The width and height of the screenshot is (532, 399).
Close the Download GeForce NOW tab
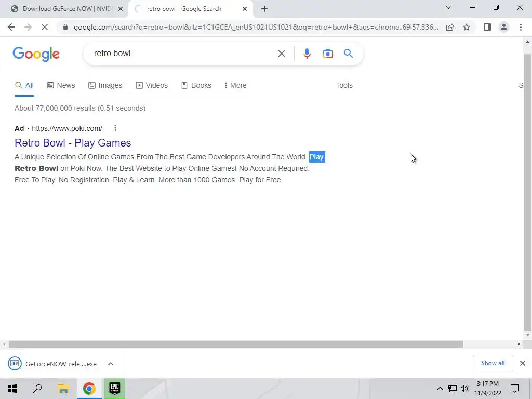pyautogui.click(x=121, y=9)
